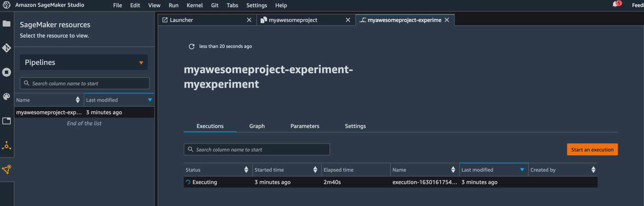Open the Git menu
This screenshot has width=644, height=206.
click(x=215, y=6)
